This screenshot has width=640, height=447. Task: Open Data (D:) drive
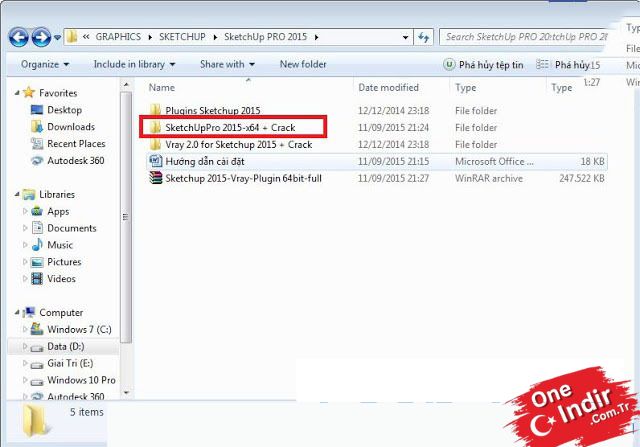pos(66,346)
